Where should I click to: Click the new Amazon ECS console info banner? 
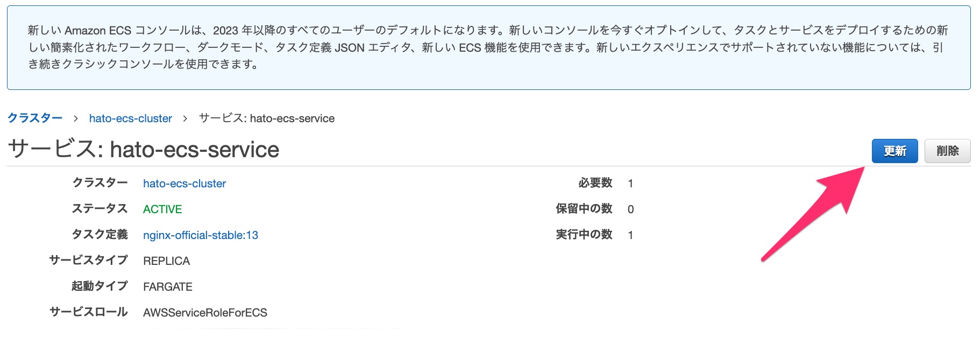coord(488,47)
